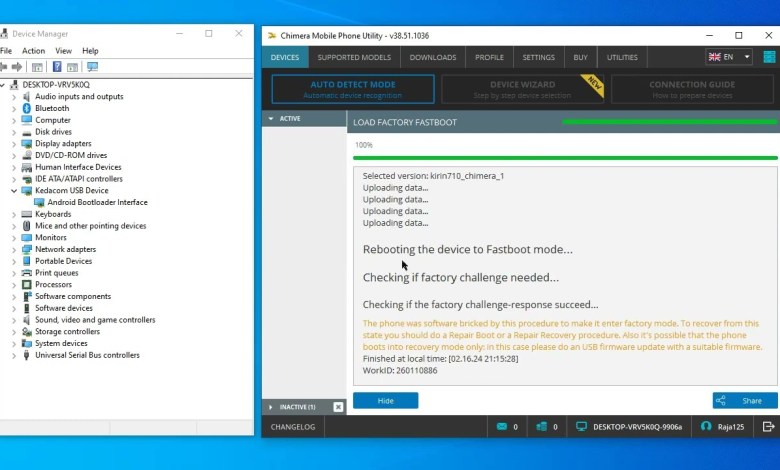780x470 pixels.
Task: Click the headset icon beside Raja125
Action: [706, 426]
